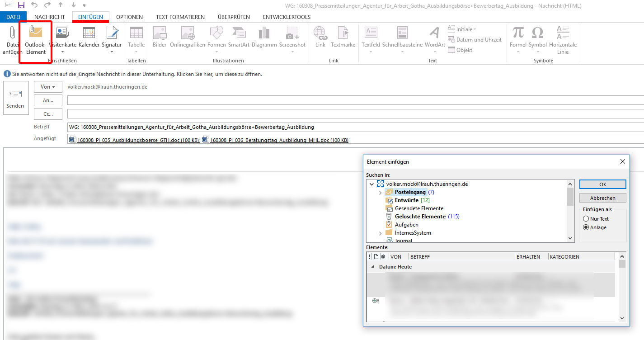Open the Outlook-Element insert icon

pos(35,32)
